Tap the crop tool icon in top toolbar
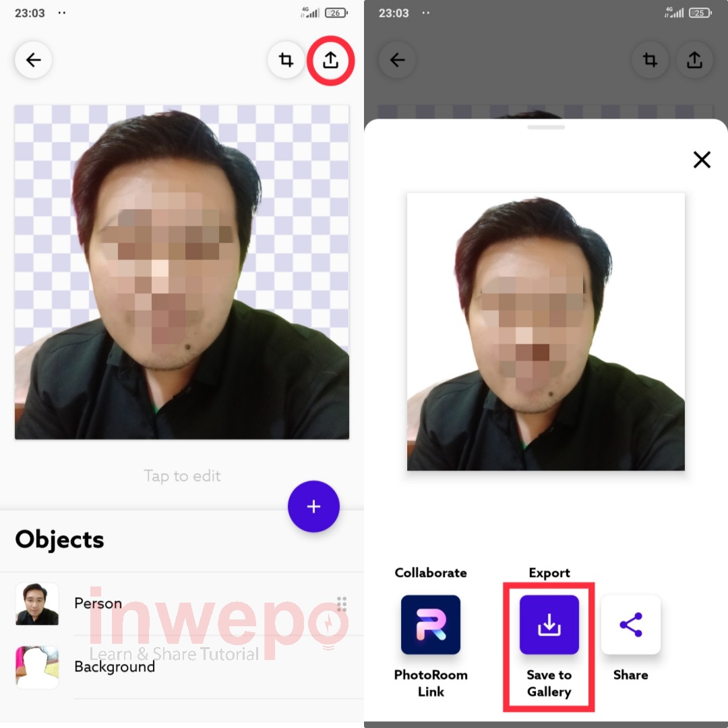This screenshot has height=728, width=728. [285, 59]
